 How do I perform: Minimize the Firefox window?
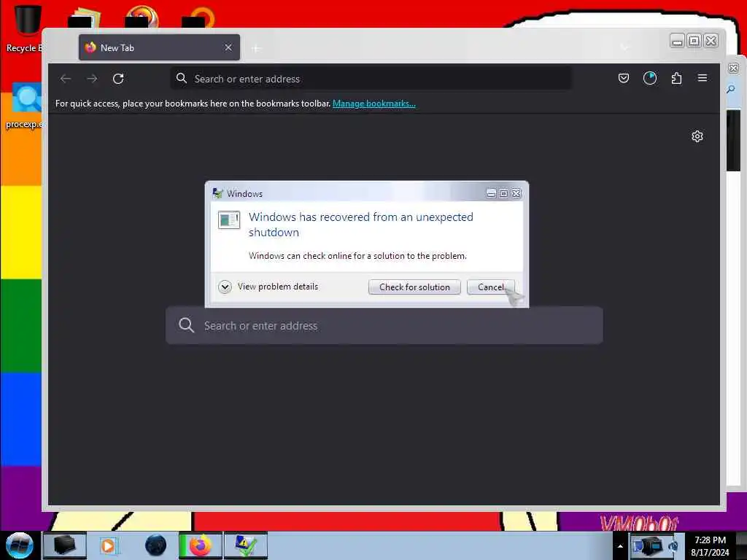[x=677, y=41]
